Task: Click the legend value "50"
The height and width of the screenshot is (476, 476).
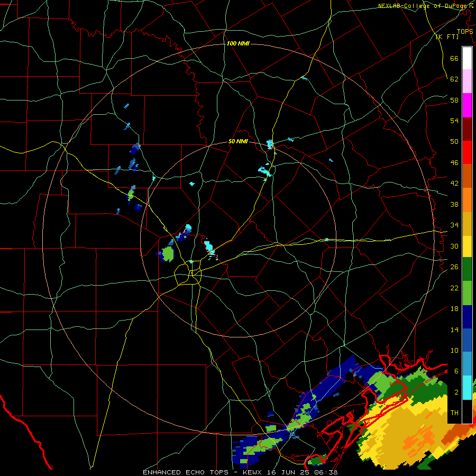Action: (x=454, y=142)
